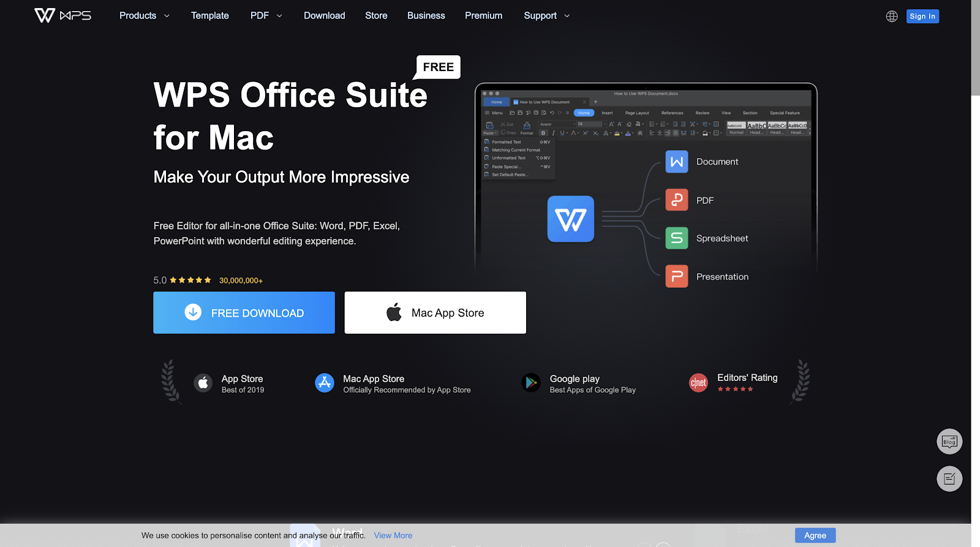The width and height of the screenshot is (980, 547).
Task: Click the WPS Office Suite for Mac heading
Action: pos(290,116)
